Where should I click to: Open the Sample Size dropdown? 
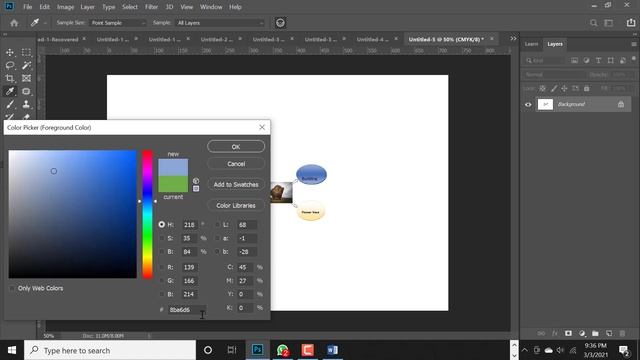click(118, 23)
